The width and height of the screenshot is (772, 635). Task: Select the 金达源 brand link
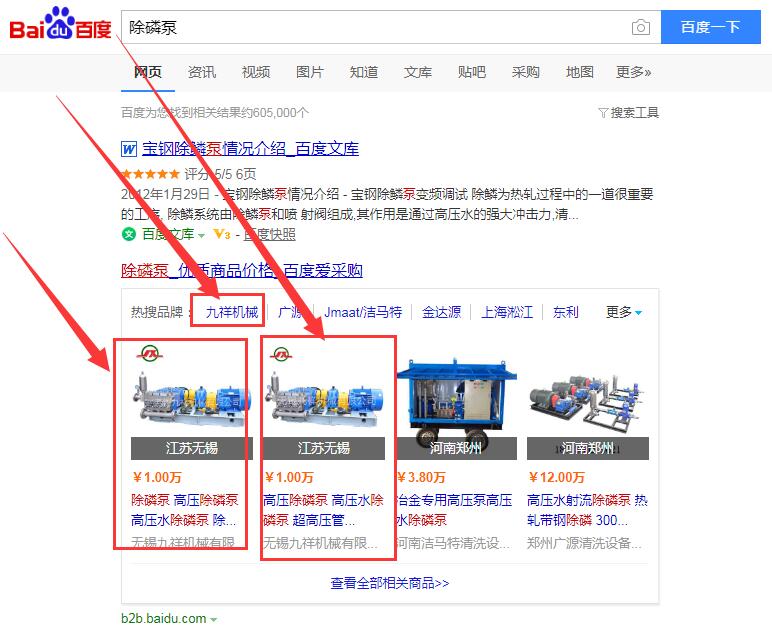coord(442,312)
